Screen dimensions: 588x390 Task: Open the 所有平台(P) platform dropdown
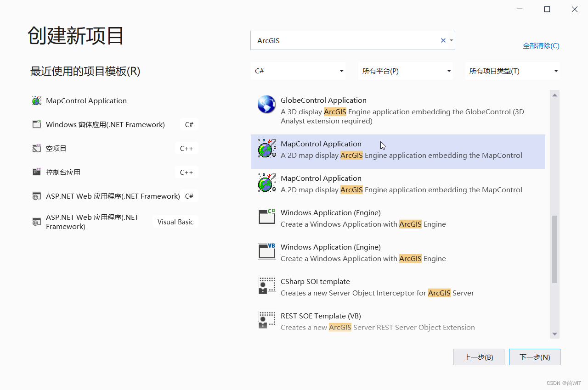coord(406,71)
